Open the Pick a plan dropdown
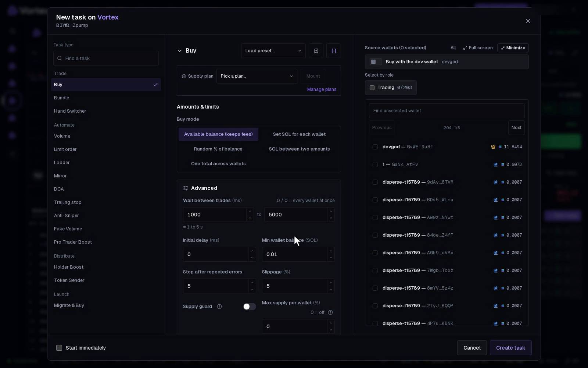Screen dimensions: 588x368 pos(257,76)
